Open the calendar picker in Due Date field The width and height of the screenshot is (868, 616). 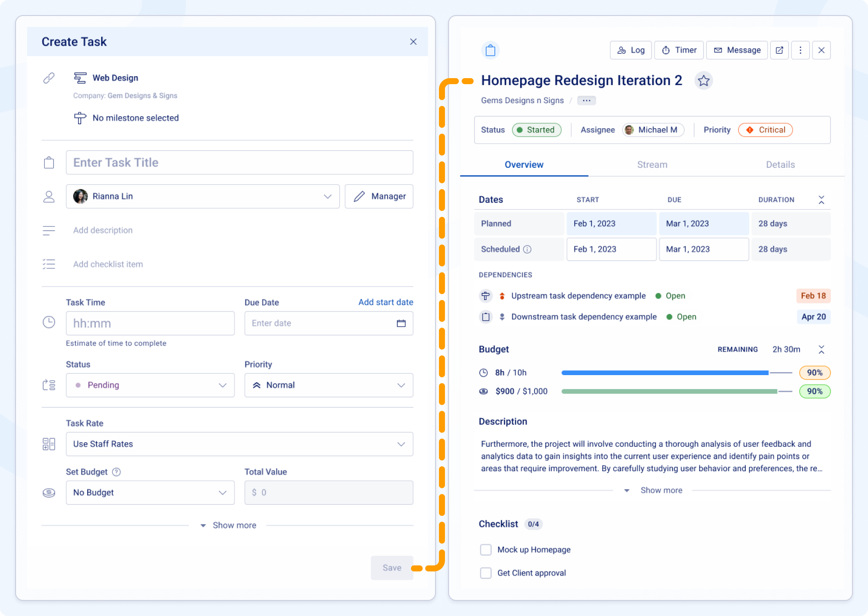401,324
